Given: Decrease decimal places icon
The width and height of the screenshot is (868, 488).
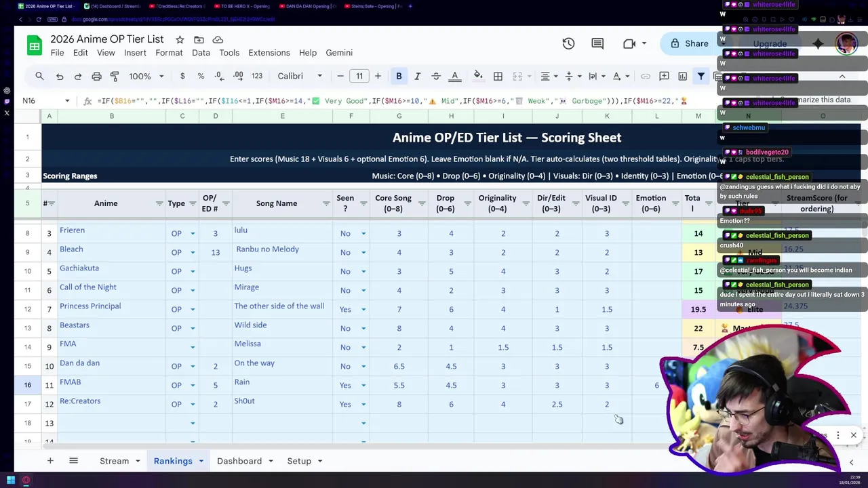Looking at the screenshot, I should click(x=219, y=76).
